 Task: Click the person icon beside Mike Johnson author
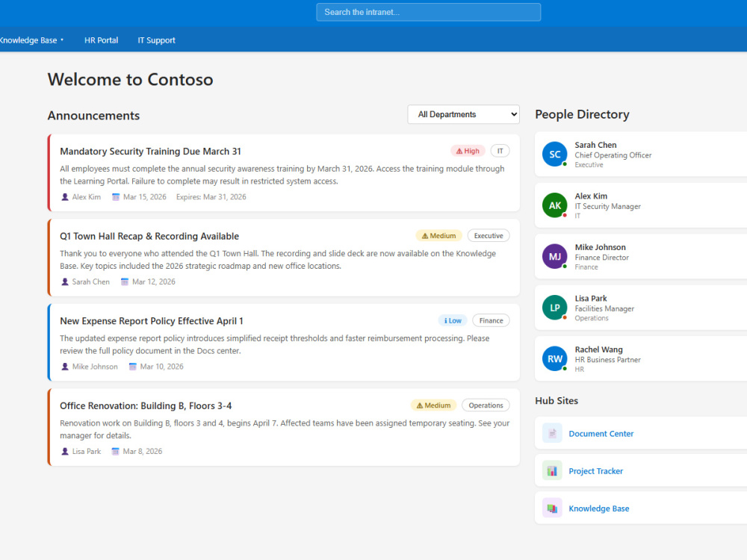[65, 367]
